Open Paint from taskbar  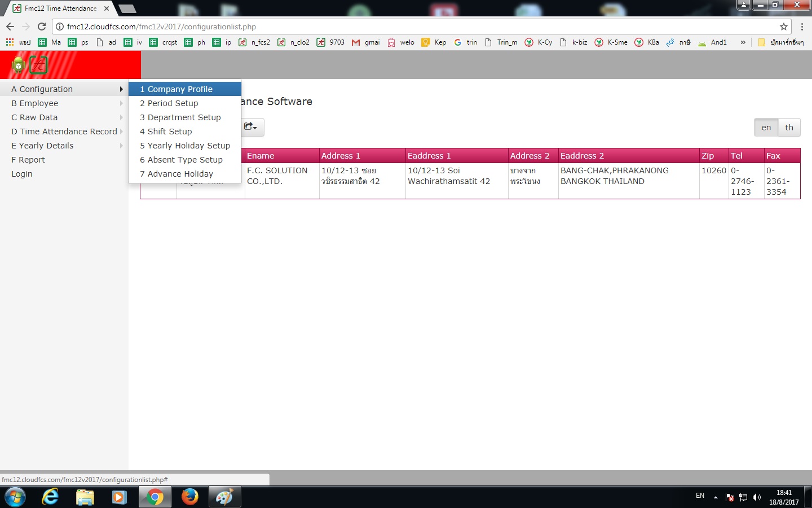point(224,497)
